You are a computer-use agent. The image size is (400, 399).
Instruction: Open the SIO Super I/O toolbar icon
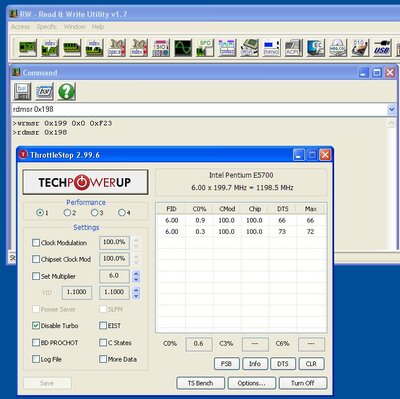(161, 48)
